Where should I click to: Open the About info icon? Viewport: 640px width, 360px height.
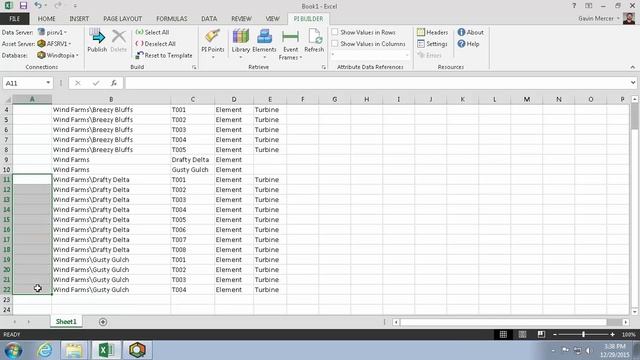471,32
